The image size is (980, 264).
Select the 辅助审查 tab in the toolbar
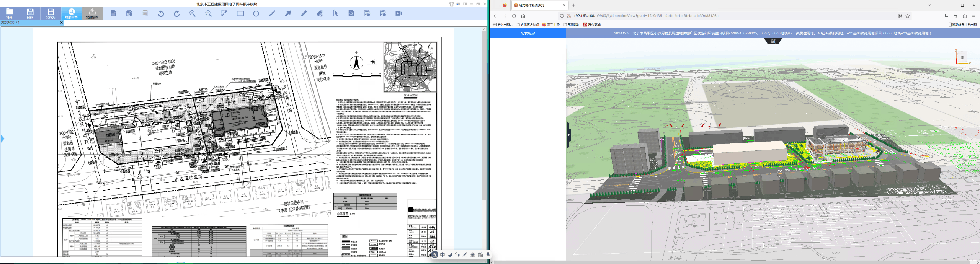[71, 13]
